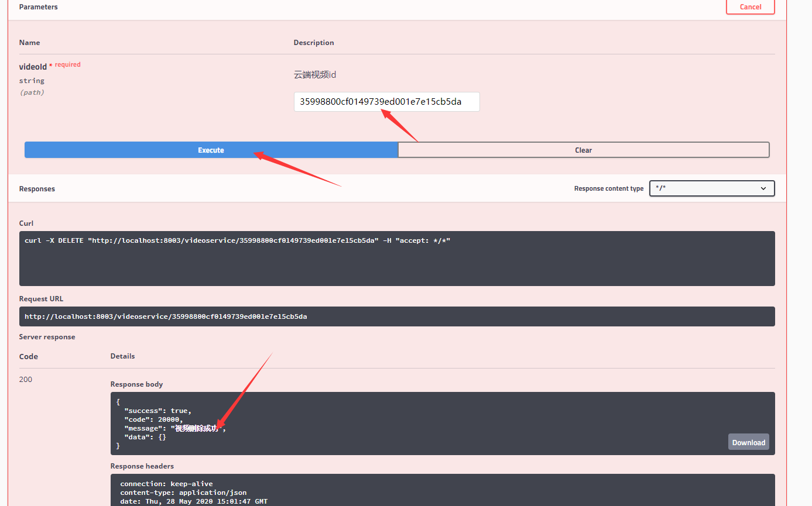
Task: Click the Name column header
Action: [x=29, y=43]
